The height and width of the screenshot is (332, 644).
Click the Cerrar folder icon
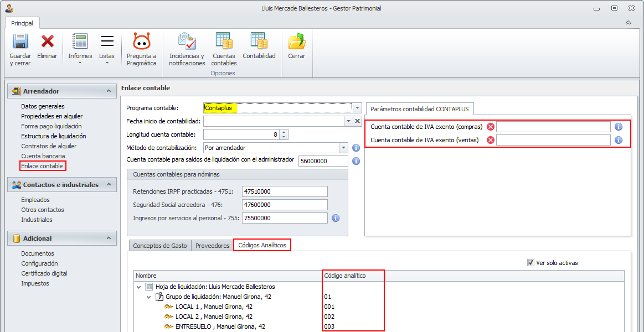pos(297,41)
